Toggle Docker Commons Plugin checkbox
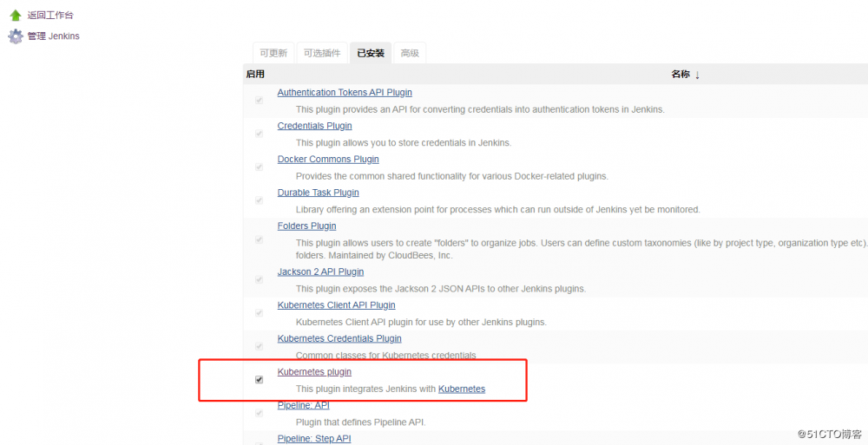Viewport: 868px width, 445px height. 259,167
